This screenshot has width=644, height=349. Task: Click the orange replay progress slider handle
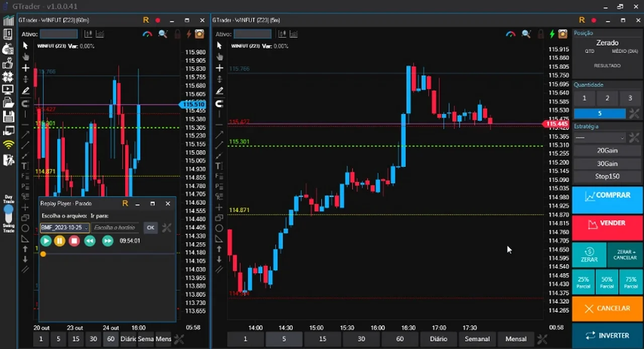pyautogui.click(x=43, y=254)
